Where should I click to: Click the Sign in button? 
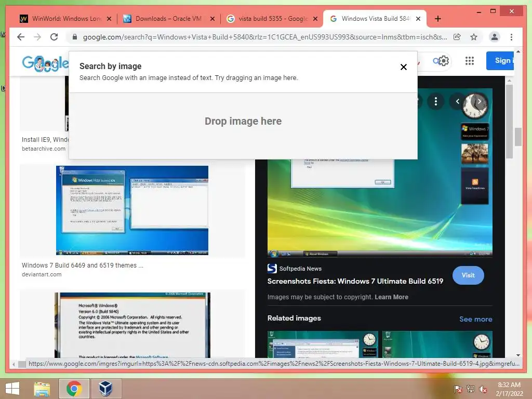(500, 61)
